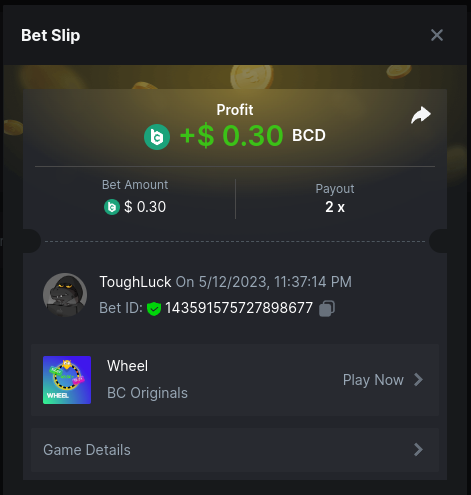Click the green verified shield icon

click(154, 308)
